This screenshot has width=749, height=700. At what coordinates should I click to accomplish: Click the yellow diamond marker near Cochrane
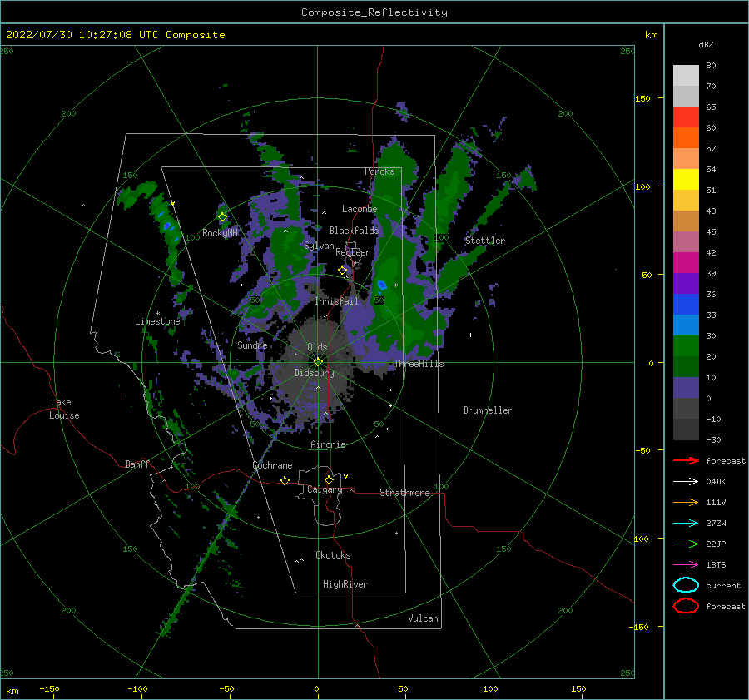(285, 480)
